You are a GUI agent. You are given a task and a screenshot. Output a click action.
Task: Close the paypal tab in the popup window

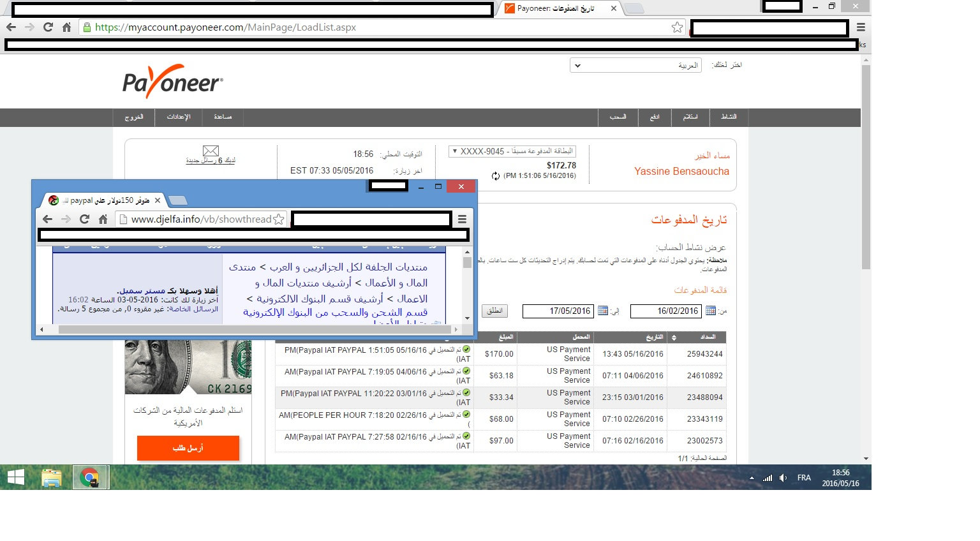pos(158,200)
